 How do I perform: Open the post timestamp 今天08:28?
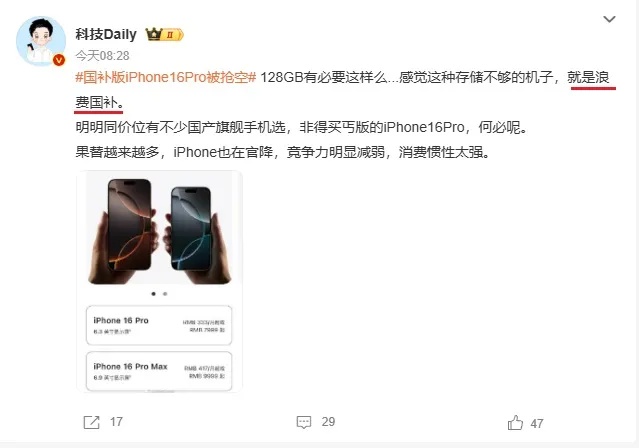[102, 55]
